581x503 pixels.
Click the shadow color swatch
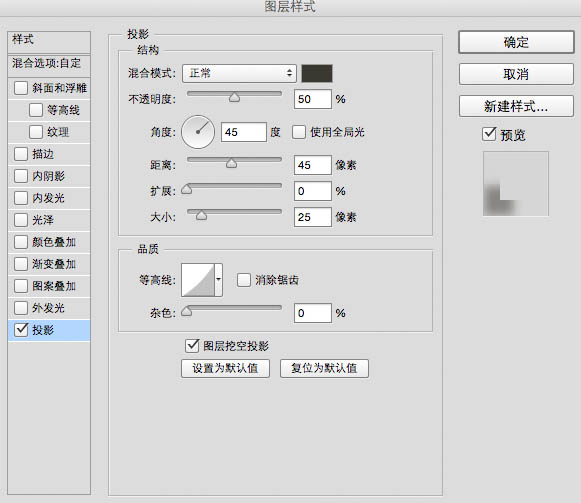[317, 73]
